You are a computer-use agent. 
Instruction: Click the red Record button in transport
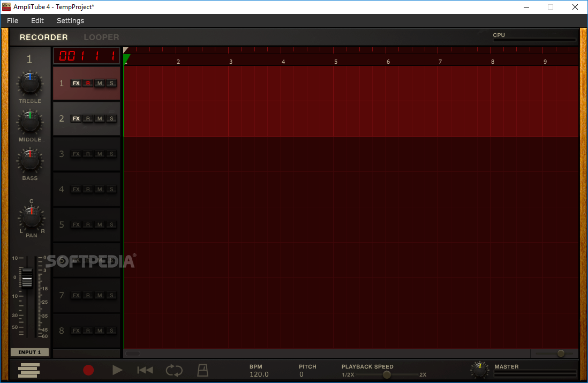point(88,370)
